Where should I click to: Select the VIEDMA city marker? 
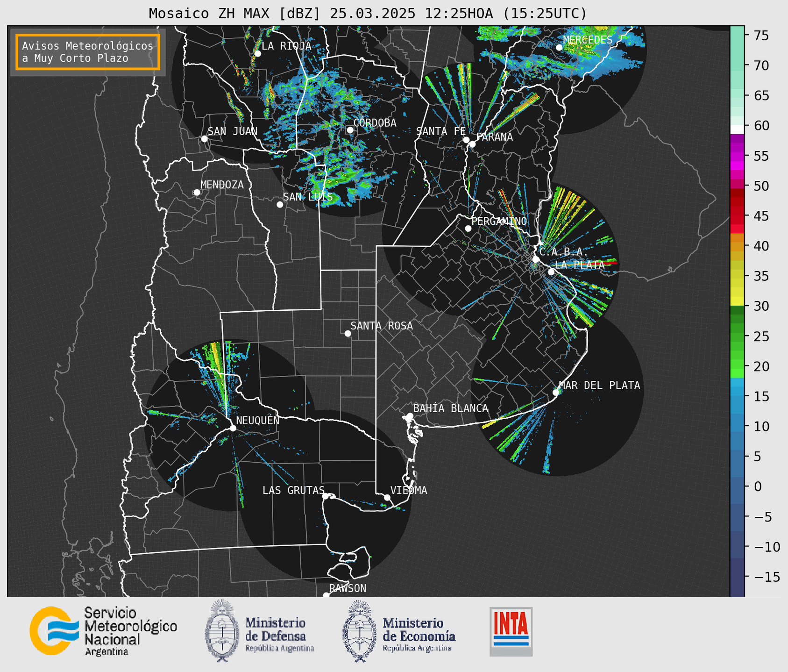tap(387, 497)
